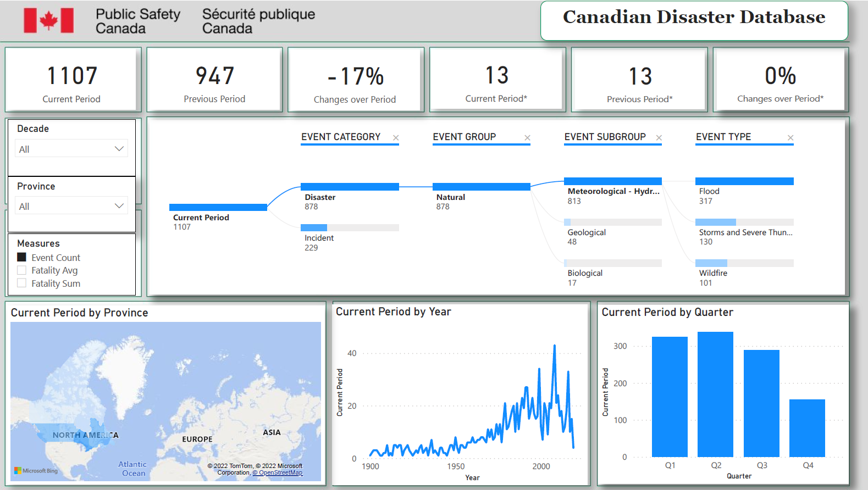Remove the EVENT SUBGROUP level with its X

point(659,138)
